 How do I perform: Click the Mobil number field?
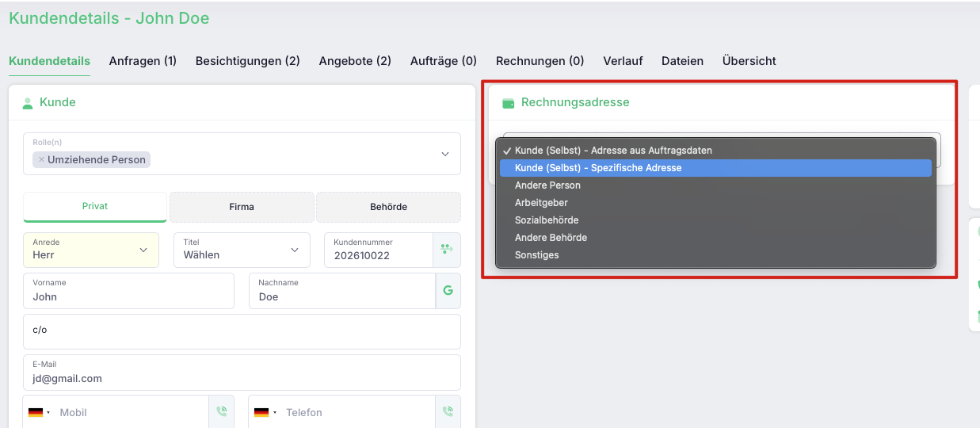coord(131,412)
